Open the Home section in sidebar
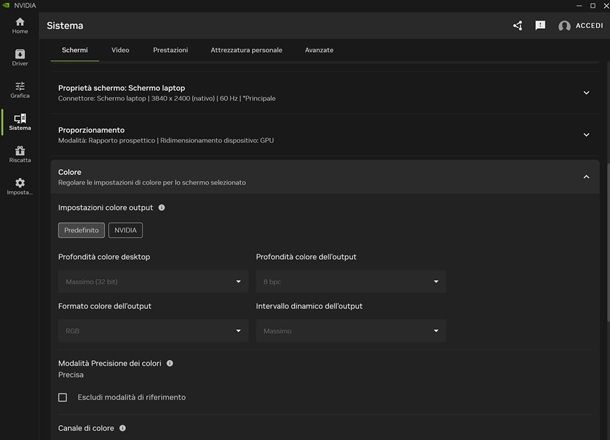This screenshot has height=440, width=610. (x=20, y=26)
